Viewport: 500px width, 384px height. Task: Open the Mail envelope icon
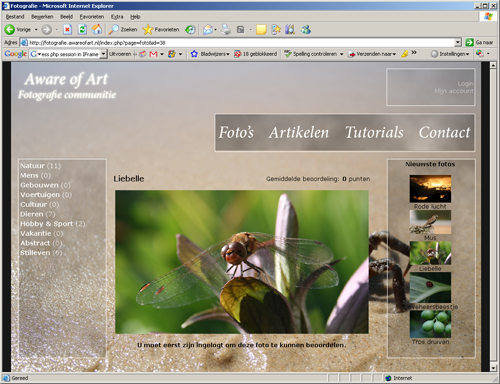point(208,30)
